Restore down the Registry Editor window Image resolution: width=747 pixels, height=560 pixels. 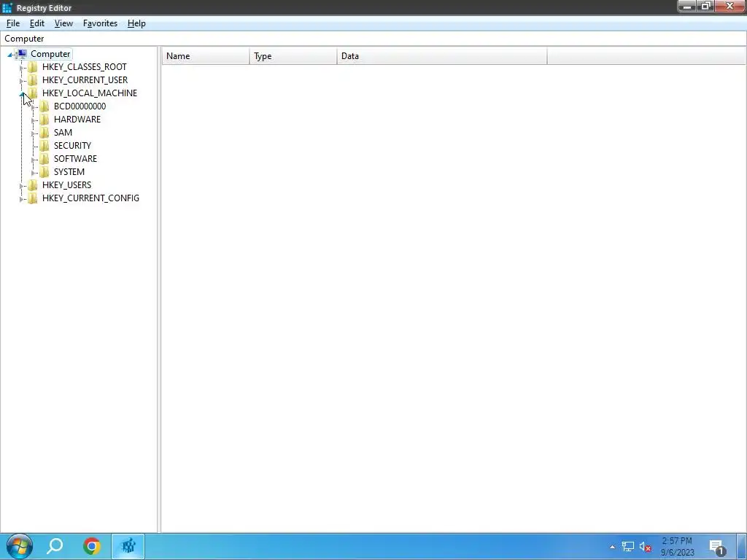coord(706,6)
